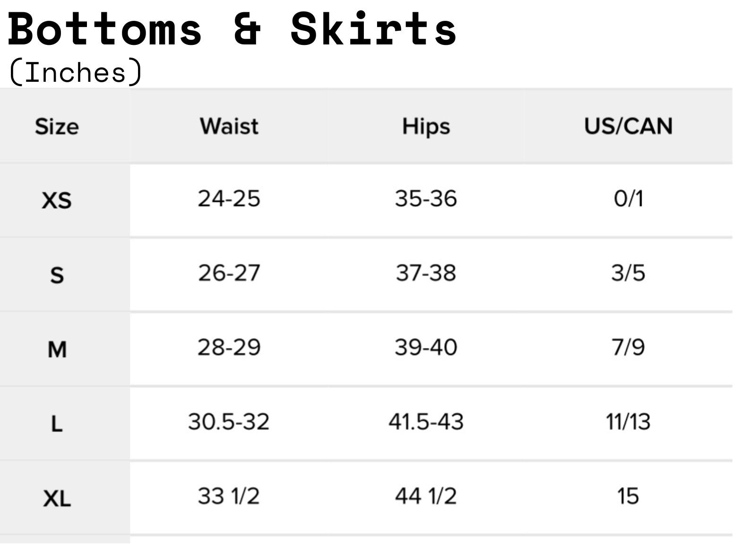Click the L size row label

coord(57,424)
